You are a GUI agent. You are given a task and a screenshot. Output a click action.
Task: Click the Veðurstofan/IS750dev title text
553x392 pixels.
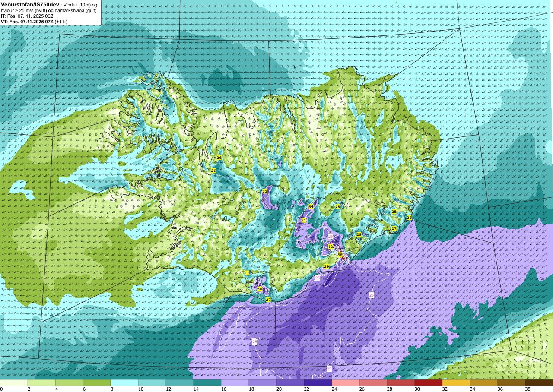[30, 4]
